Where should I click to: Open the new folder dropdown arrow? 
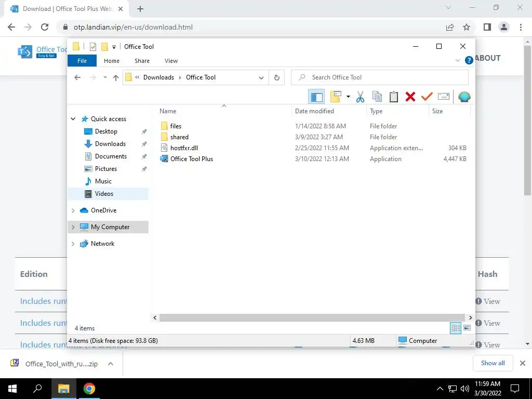pos(348,97)
